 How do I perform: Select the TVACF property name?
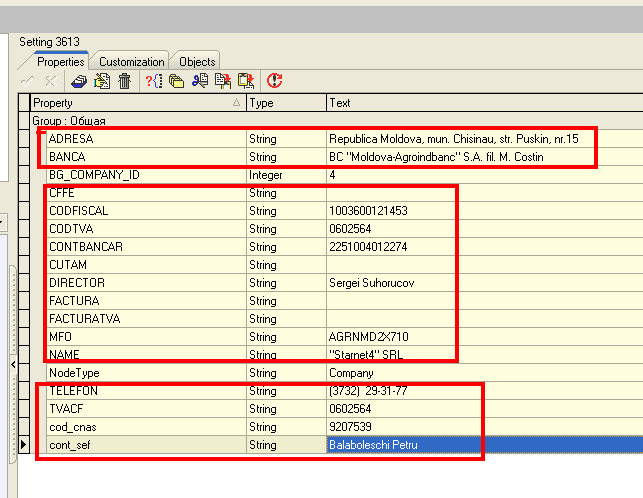coord(66,409)
